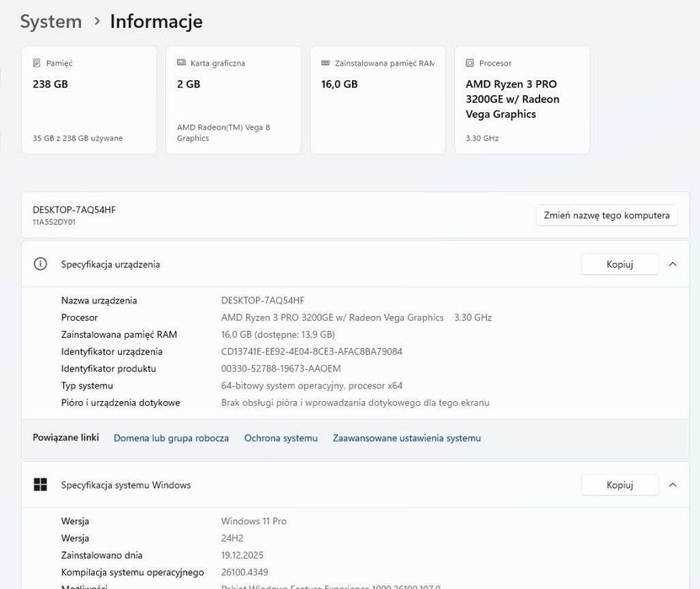700x589 pixels.
Task: Click the Brak obsługi pióra value
Action: click(x=355, y=402)
